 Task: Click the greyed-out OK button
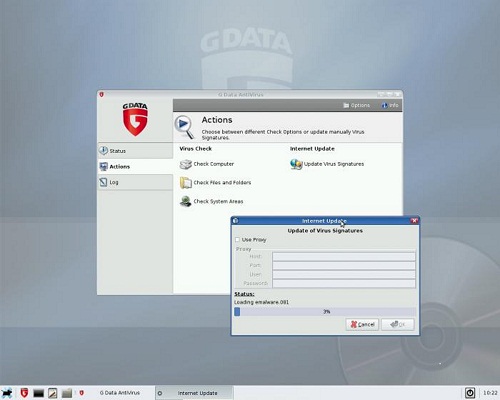398,324
